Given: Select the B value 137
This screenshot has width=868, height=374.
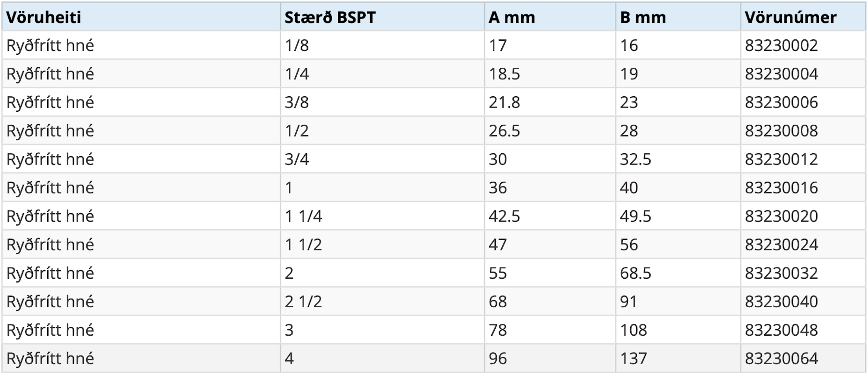Looking at the screenshot, I should pyautogui.click(x=633, y=359).
